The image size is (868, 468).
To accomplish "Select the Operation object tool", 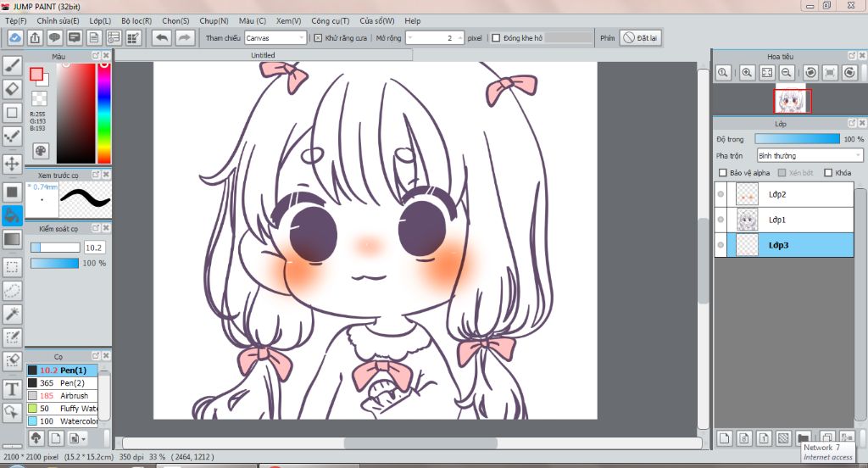I will [x=12, y=412].
